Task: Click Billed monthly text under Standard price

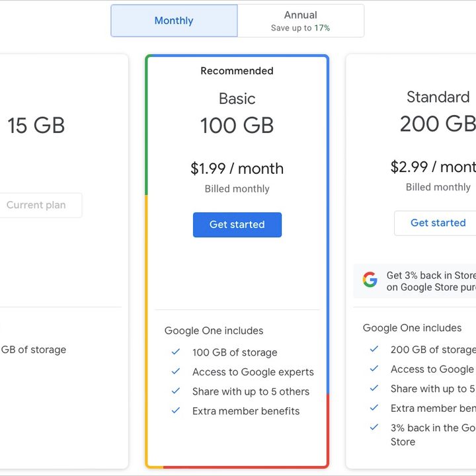Action: [438, 187]
